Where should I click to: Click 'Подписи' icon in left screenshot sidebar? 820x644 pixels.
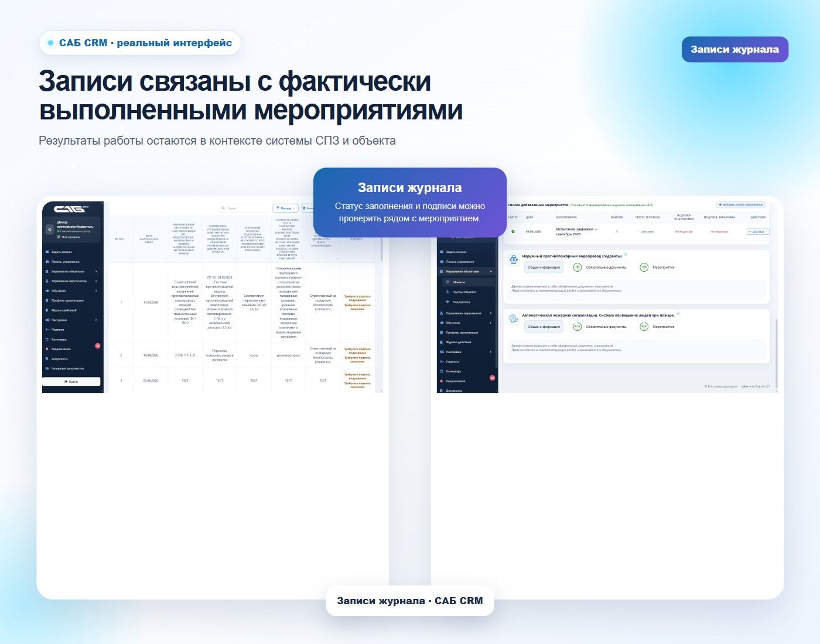[47, 330]
